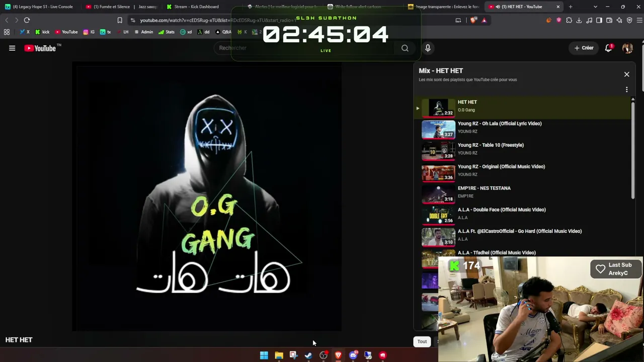
Task: Open the Brave Shields lion icon
Action: pyautogui.click(x=473, y=20)
